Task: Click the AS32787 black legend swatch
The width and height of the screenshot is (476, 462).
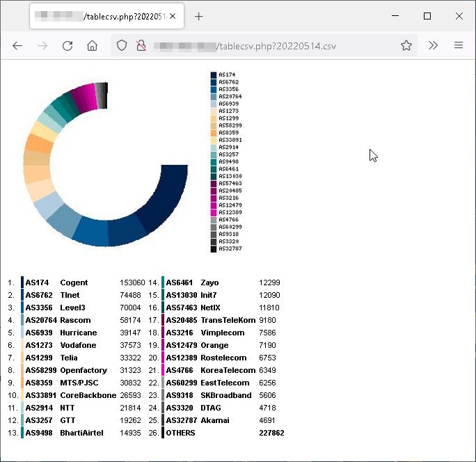Action: pyautogui.click(x=214, y=249)
